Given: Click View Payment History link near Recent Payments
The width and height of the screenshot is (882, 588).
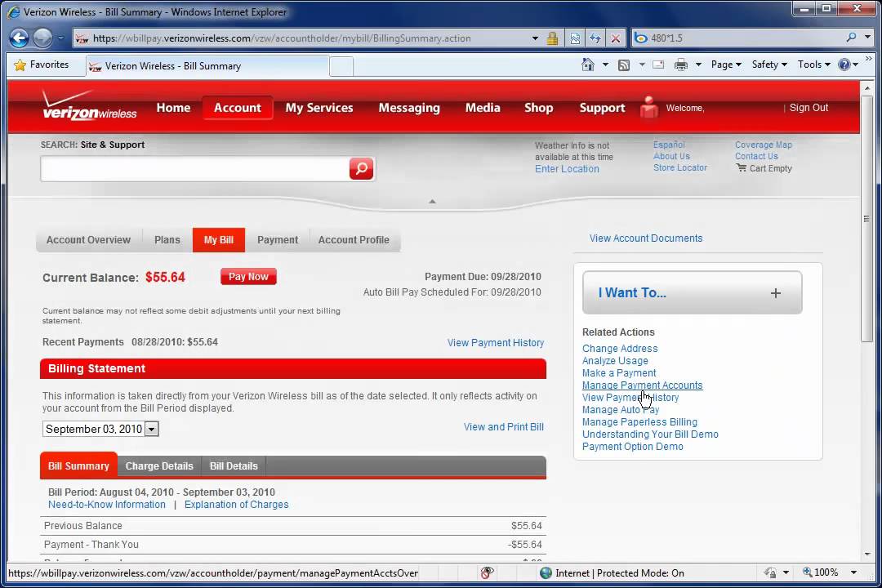Looking at the screenshot, I should coord(496,343).
